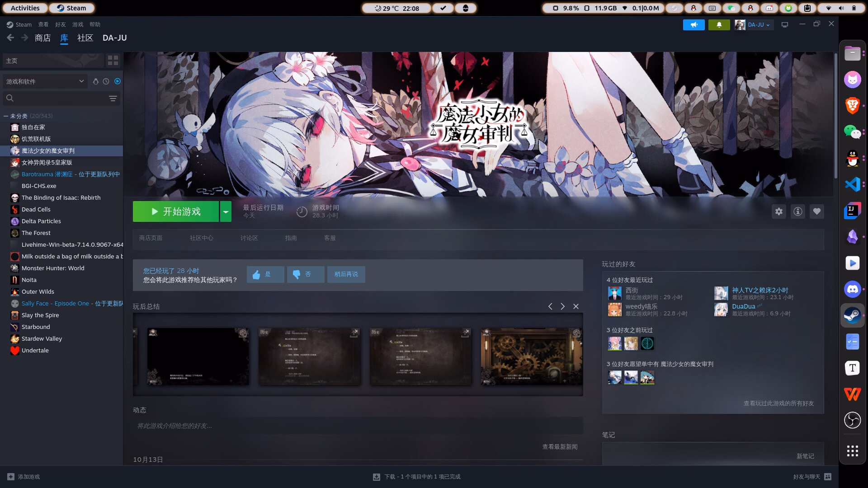Open the gears screenshot thumbnail
Image resolution: width=868 pixels, height=488 pixels.
[532, 357]
